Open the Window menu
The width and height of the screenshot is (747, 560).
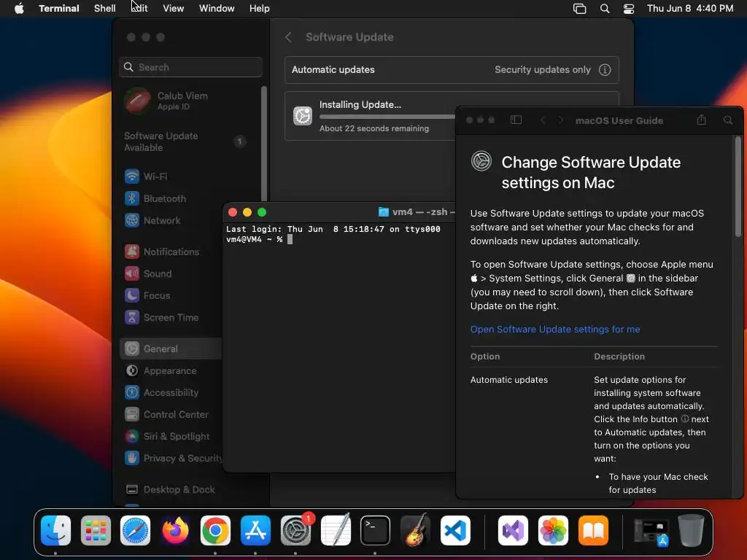pos(217,9)
